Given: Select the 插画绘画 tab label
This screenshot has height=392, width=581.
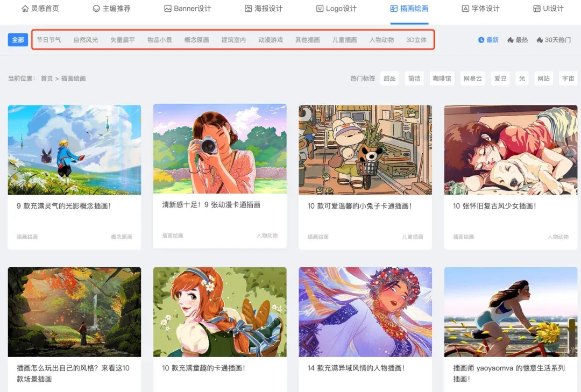Looking at the screenshot, I should click(x=414, y=9).
